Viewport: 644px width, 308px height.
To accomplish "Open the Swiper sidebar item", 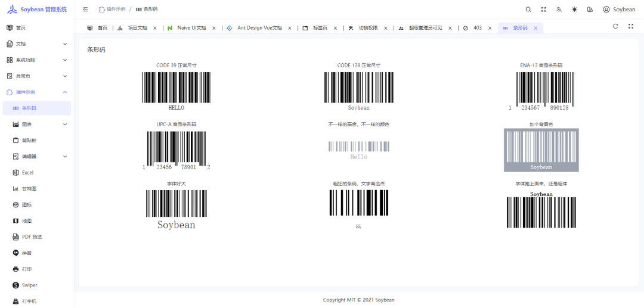I will pyautogui.click(x=37, y=285).
